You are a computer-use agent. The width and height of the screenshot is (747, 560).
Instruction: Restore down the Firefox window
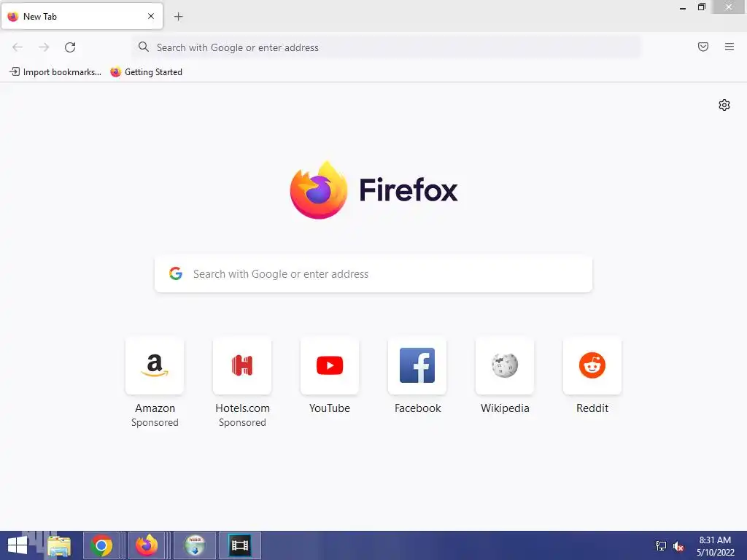tap(701, 7)
